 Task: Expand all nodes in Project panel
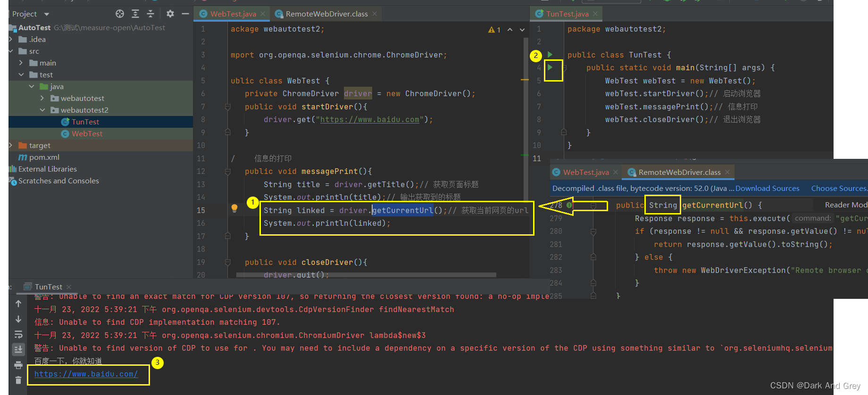[x=135, y=14]
